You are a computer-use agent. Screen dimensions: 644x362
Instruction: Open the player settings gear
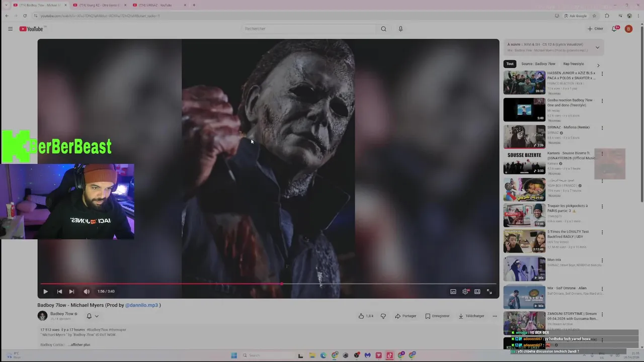pos(465,291)
